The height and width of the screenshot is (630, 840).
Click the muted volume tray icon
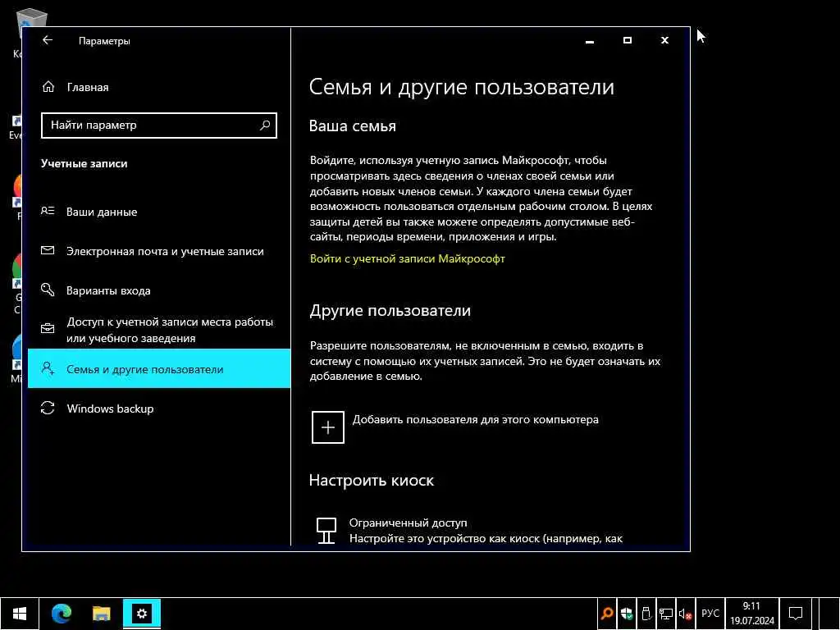click(x=685, y=614)
